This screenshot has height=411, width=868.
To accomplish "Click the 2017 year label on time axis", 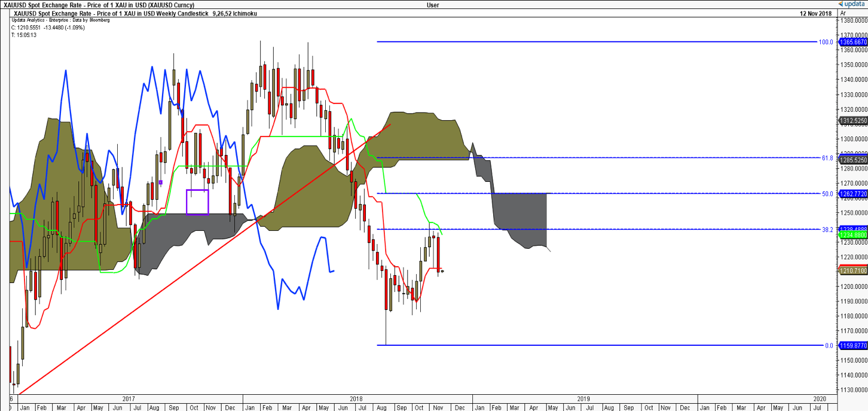I will pyautogui.click(x=128, y=398).
